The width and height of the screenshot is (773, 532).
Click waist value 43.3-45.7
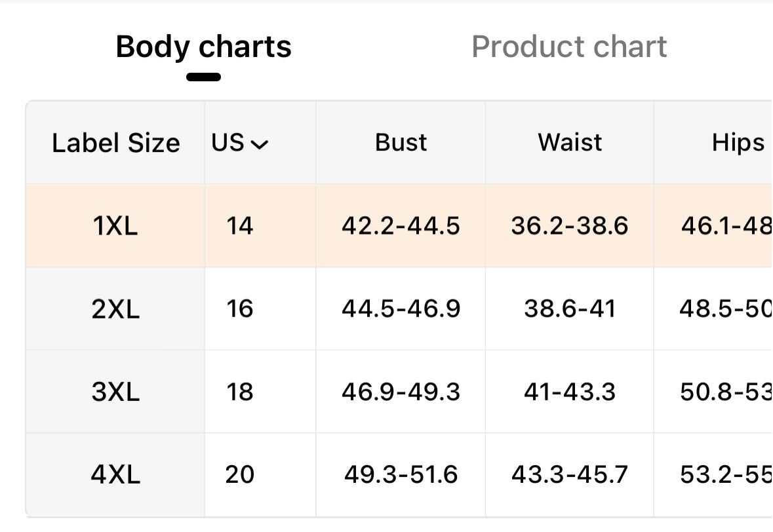tap(569, 474)
